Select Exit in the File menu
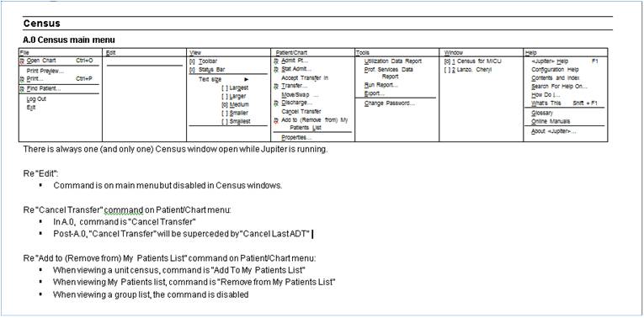The height and width of the screenshot is (318, 644). pos(31,108)
